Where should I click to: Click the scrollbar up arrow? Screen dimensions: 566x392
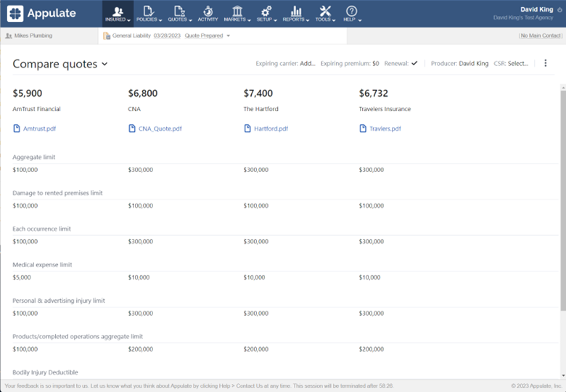[x=563, y=87]
